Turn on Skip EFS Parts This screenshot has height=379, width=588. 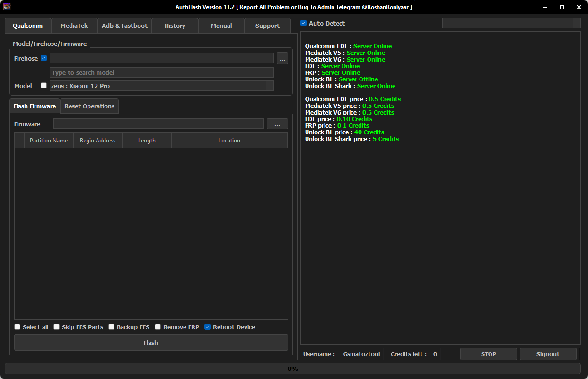tap(56, 327)
